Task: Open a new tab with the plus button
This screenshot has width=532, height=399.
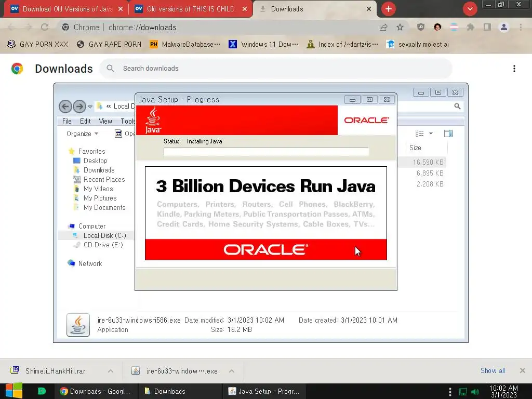Action: 389,9
